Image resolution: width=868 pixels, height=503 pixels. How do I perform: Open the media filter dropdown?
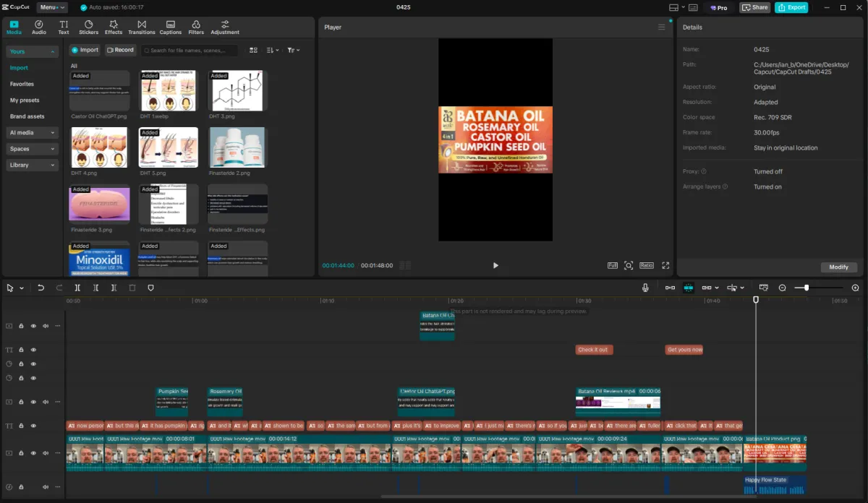point(293,50)
